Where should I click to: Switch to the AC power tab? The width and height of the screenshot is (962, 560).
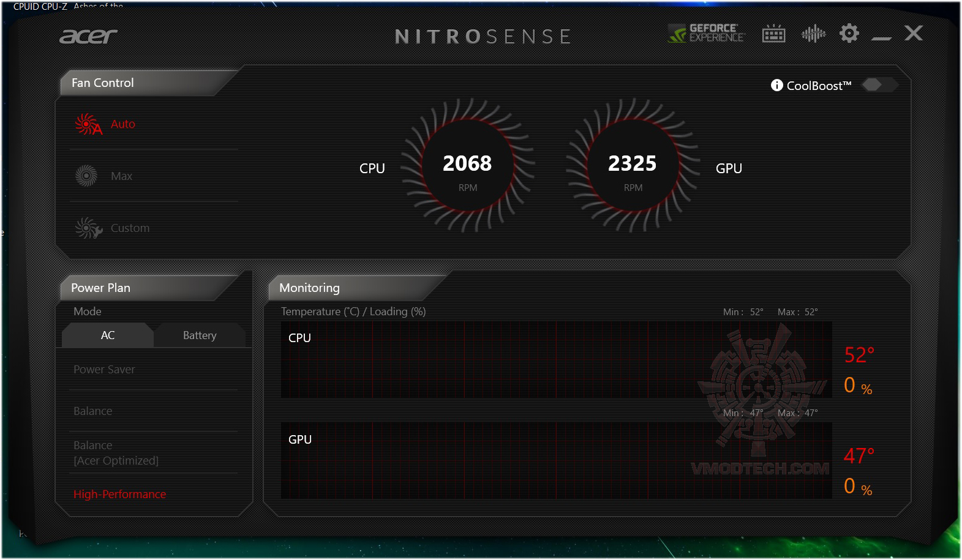(108, 335)
